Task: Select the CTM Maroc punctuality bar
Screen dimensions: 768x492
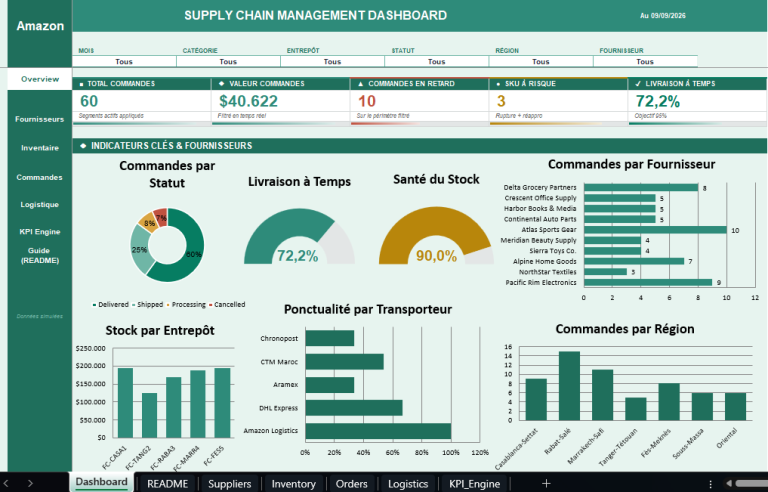Action: point(344,362)
